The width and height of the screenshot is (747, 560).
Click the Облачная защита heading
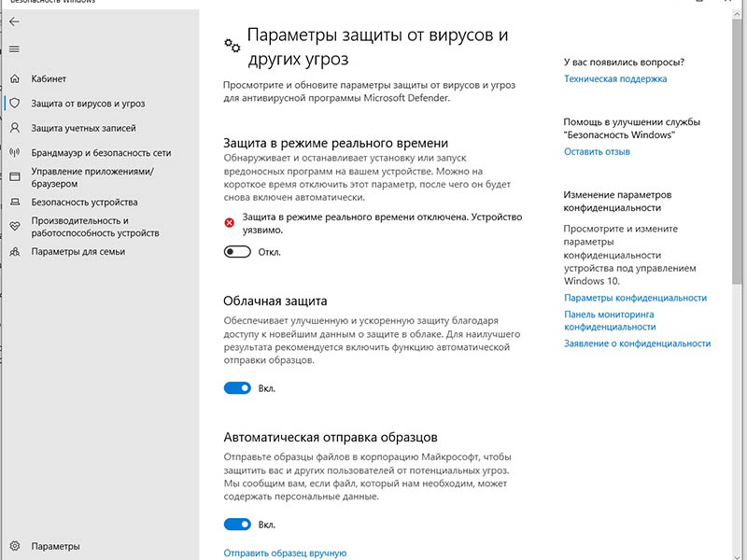275,301
